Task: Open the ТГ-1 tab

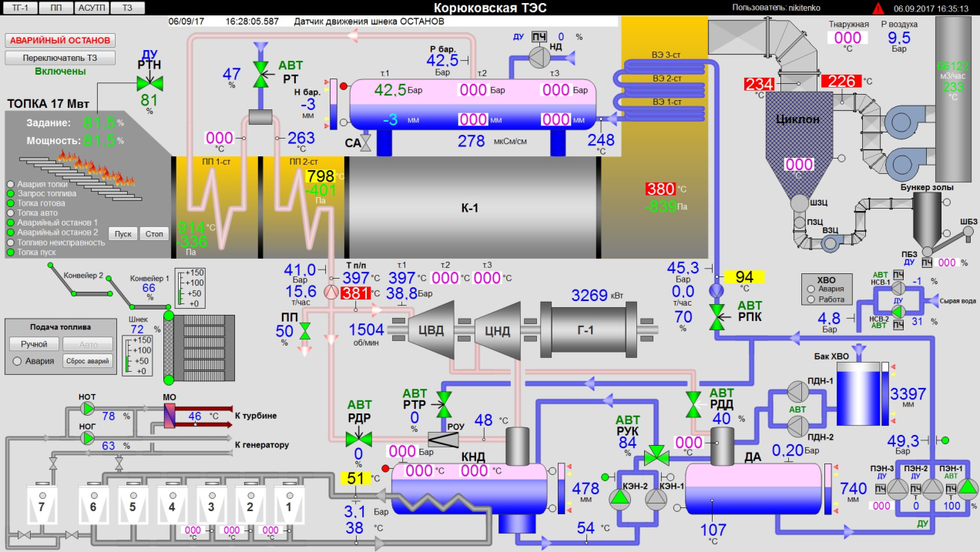Action: coord(20,8)
